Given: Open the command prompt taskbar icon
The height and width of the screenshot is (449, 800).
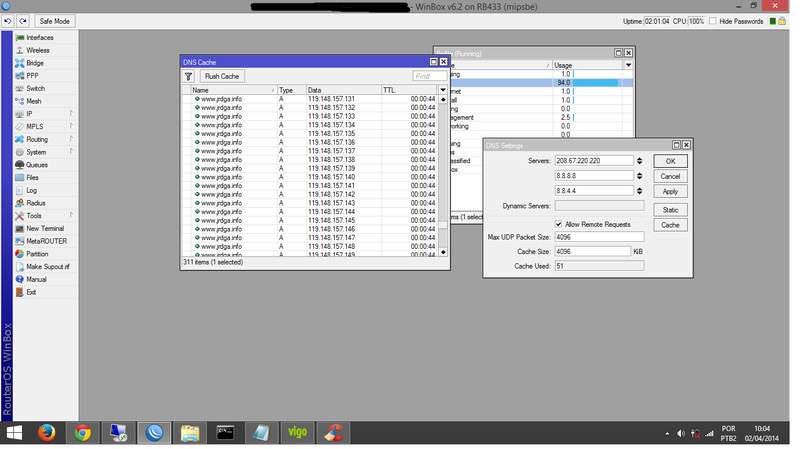Looking at the screenshot, I should pos(225,433).
